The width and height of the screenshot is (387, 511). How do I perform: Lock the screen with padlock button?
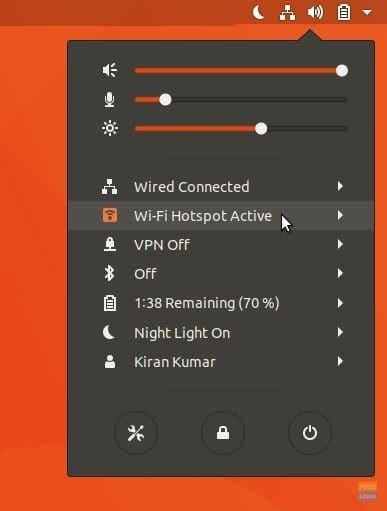pos(223,433)
